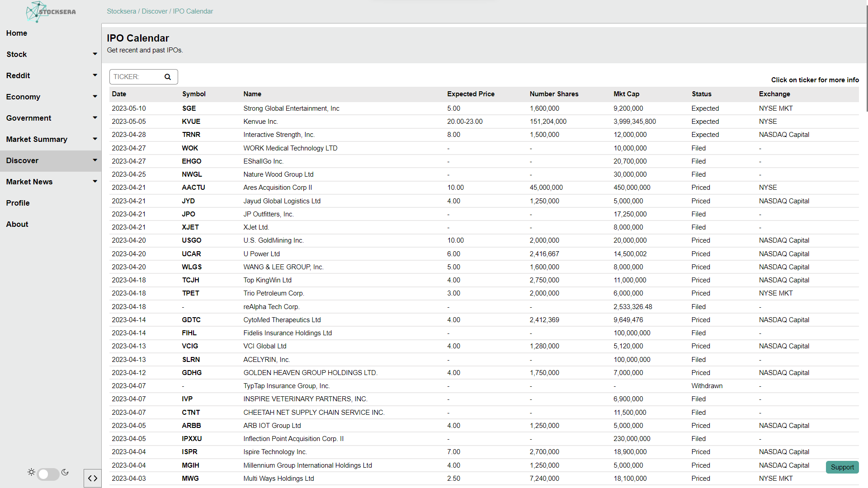868x488 pixels.
Task: Click the sun light-mode icon
Action: pyautogui.click(x=31, y=472)
